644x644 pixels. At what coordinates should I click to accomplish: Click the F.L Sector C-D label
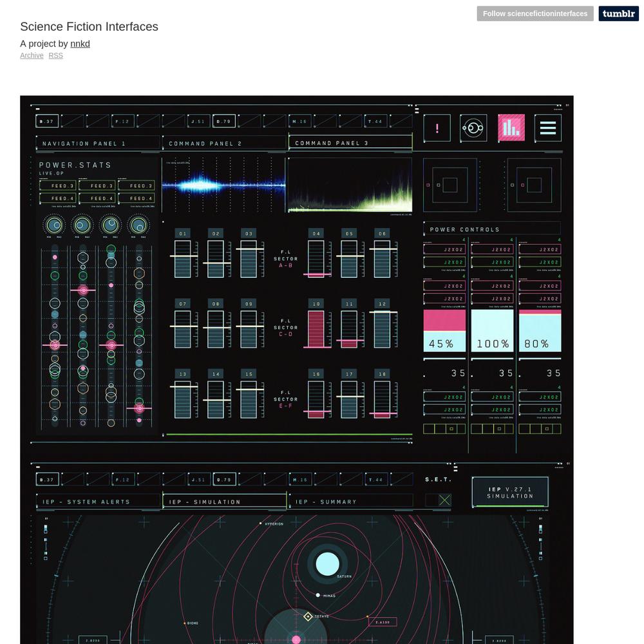point(285,328)
